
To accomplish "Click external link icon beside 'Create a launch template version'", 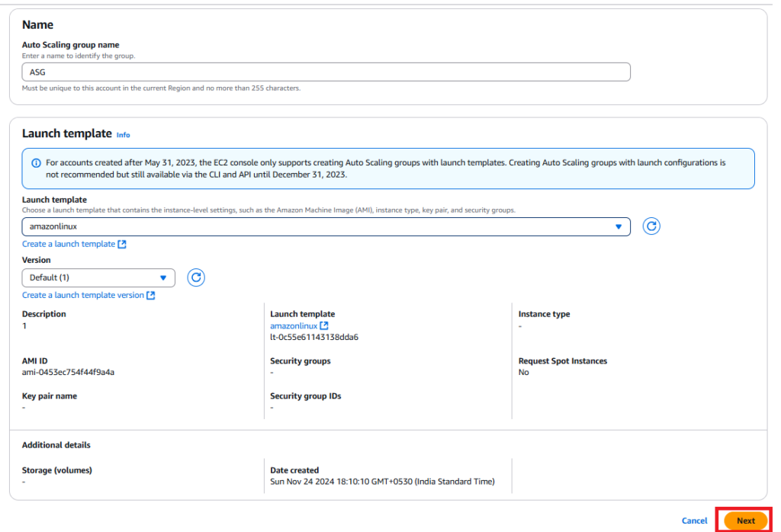I will (151, 296).
